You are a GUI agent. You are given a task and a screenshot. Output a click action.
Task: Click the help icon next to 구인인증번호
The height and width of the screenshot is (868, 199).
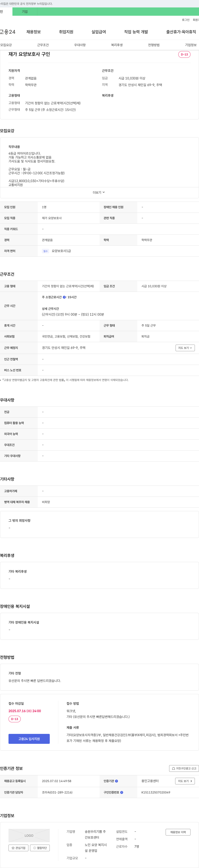[x=121, y=792]
